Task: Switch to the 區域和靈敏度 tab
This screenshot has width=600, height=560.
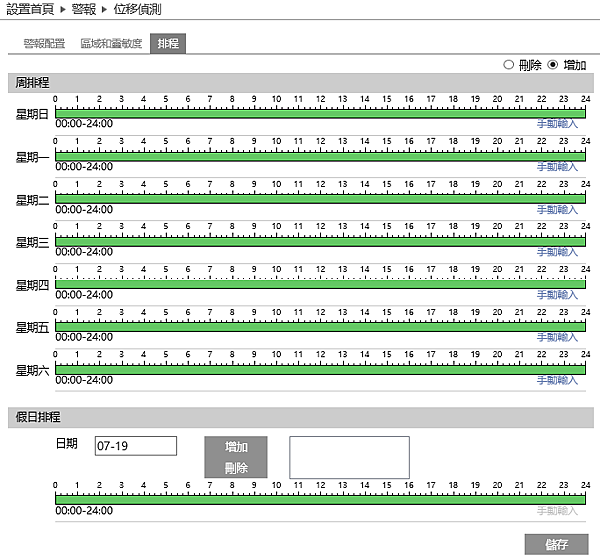Action: (x=111, y=44)
